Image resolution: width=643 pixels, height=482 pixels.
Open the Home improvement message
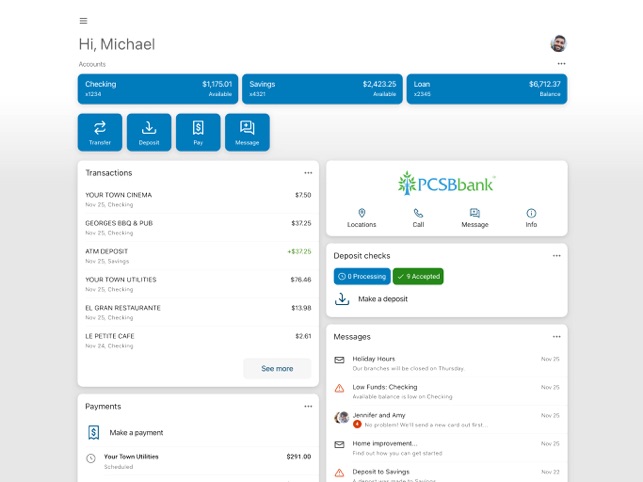447,448
